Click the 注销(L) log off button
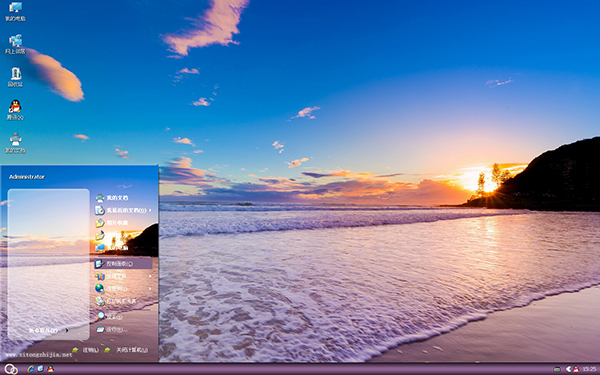This screenshot has width=600, height=375. coord(86,350)
